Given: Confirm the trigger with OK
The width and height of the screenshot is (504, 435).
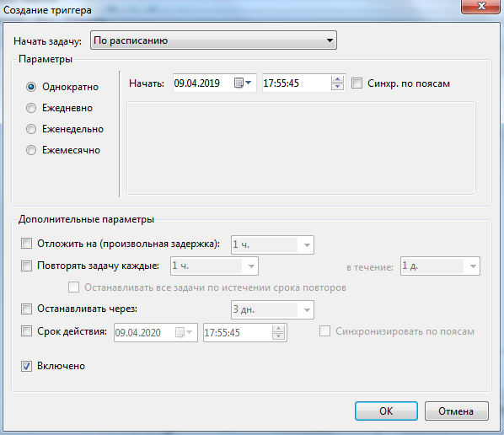Looking at the screenshot, I should click(x=386, y=411).
